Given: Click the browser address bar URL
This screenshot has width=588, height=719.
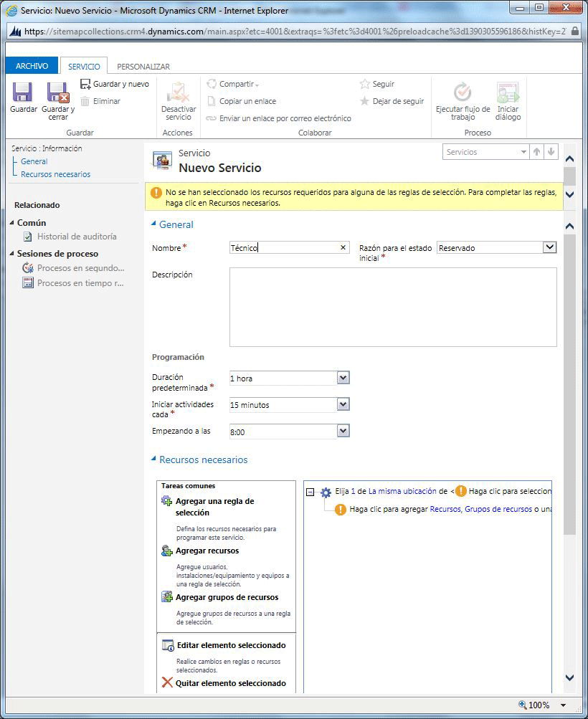Looking at the screenshot, I should click(x=295, y=31).
